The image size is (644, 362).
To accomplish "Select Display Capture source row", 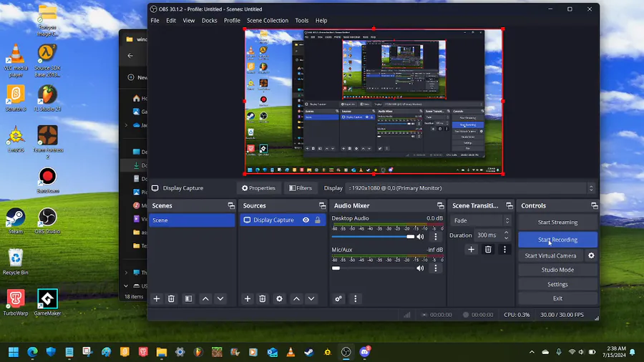I will [283, 220].
